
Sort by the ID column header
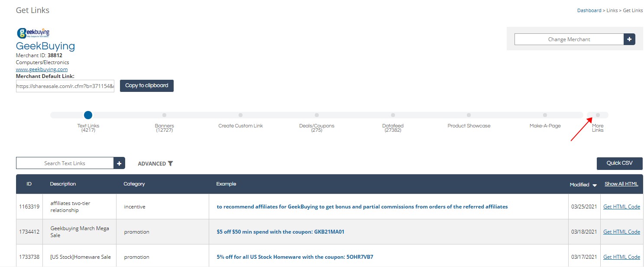pyautogui.click(x=29, y=184)
